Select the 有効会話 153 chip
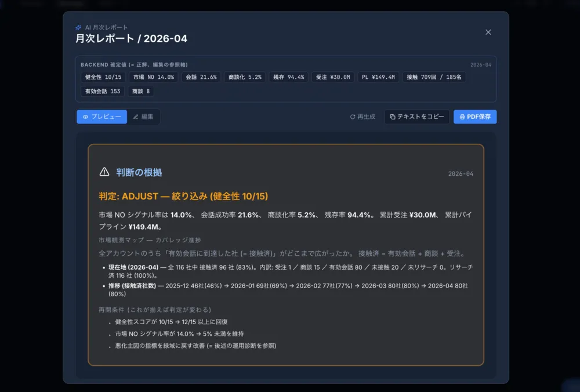This screenshot has width=580, height=392. [103, 91]
